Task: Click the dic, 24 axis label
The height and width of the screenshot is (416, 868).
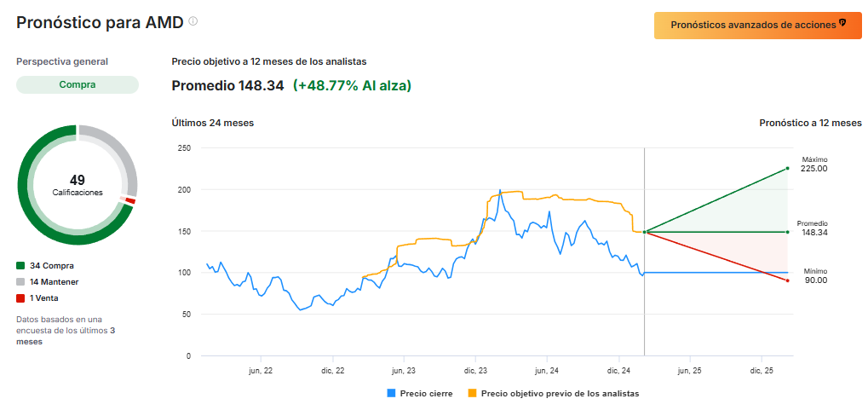Action: [x=619, y=369]
